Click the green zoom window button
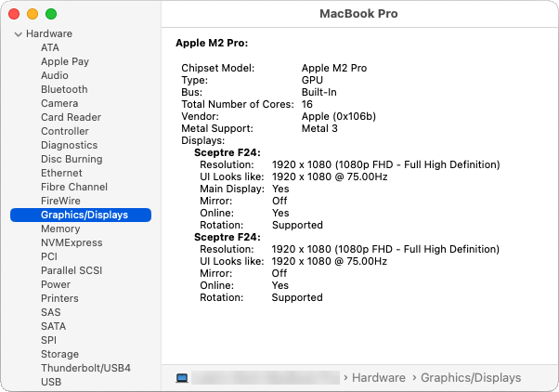The image size is (559, 392). pyautogui.click(x=51, y=14)
